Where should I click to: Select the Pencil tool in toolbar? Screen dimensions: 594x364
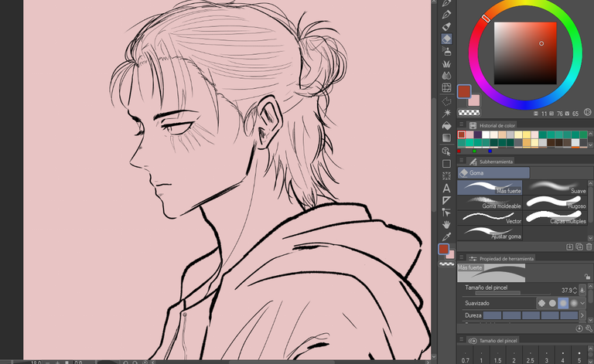pos(446,15)
